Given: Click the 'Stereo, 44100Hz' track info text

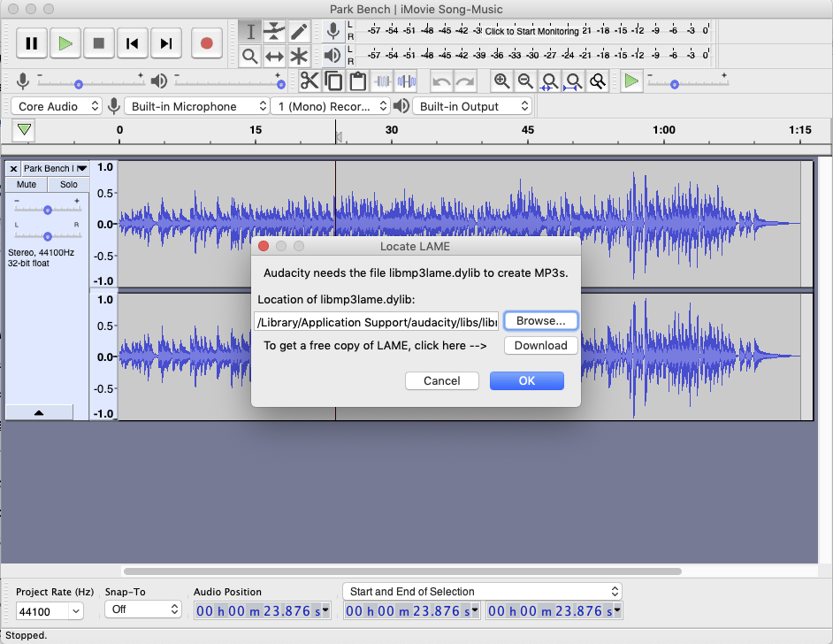Looking at the screenshot, I should coord(41,253).
